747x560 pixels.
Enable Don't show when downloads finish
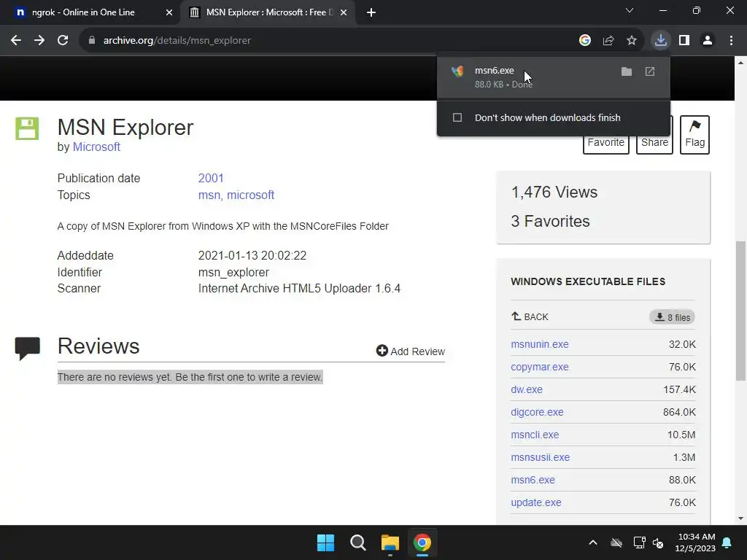(457, 117)
